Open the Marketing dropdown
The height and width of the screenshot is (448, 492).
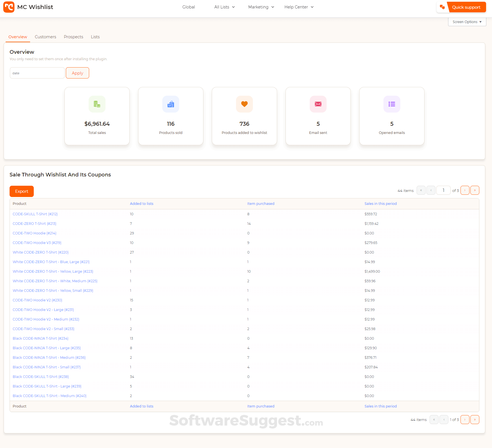pyautogui.click(x=260, y=7)
